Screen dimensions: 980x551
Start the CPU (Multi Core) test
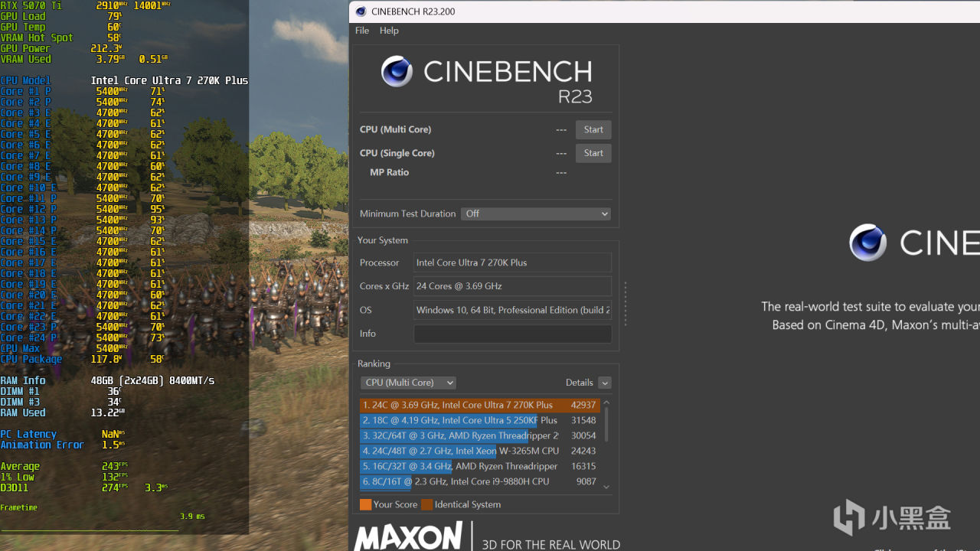[x=593, y=129]
